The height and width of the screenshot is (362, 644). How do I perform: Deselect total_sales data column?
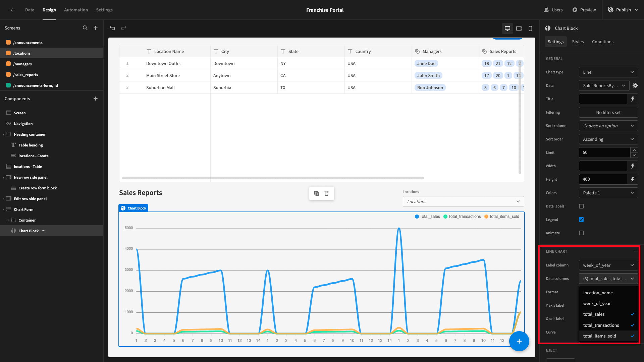(x=608, y=314)
